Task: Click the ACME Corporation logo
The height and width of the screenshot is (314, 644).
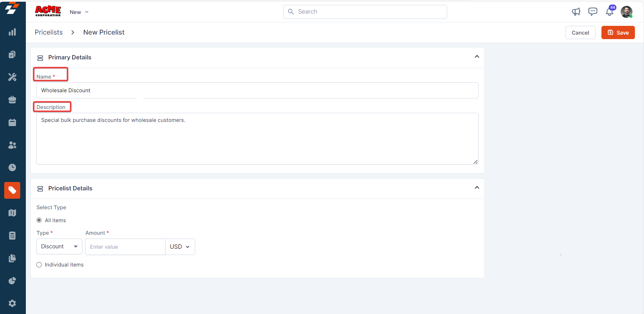Action: [x=48, y=11]
